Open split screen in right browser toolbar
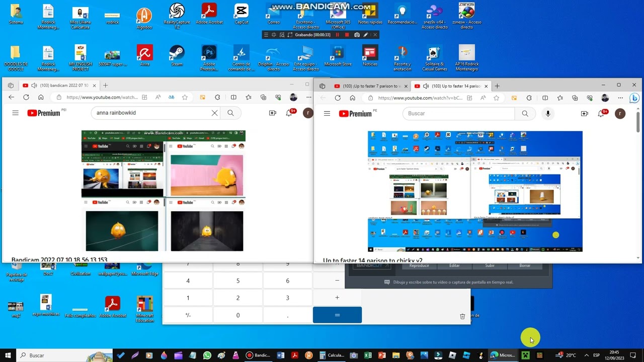This screenshot has width=644, height=362. 545,98
